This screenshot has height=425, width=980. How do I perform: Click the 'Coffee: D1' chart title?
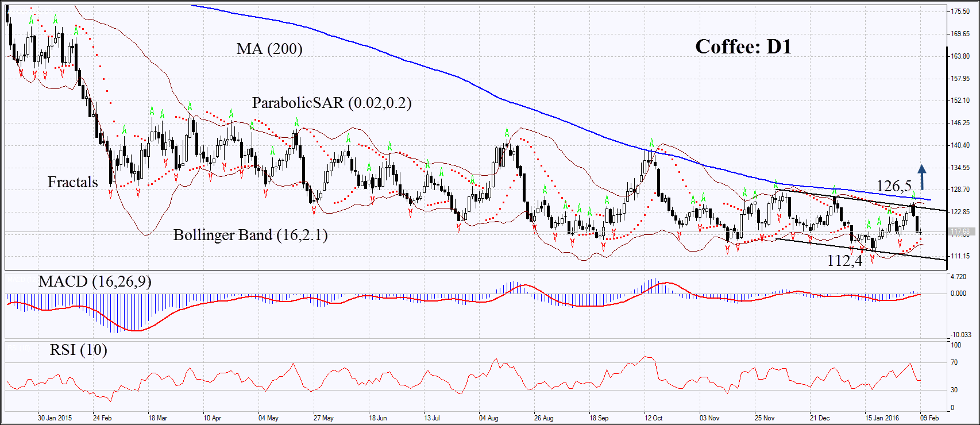(x=743, y=47)
